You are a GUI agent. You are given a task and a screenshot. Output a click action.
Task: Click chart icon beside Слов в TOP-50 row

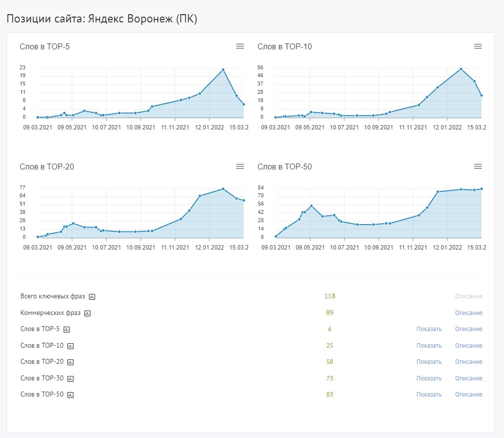70,395
